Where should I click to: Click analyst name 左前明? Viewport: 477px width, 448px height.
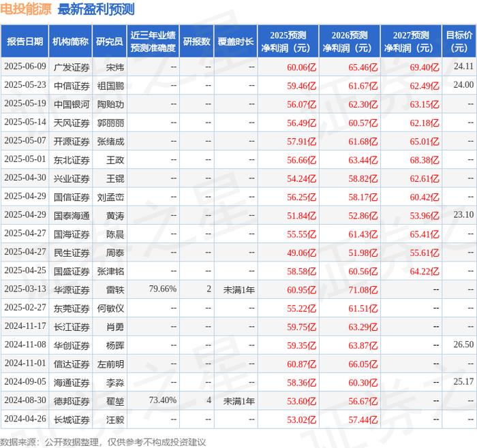110,364
